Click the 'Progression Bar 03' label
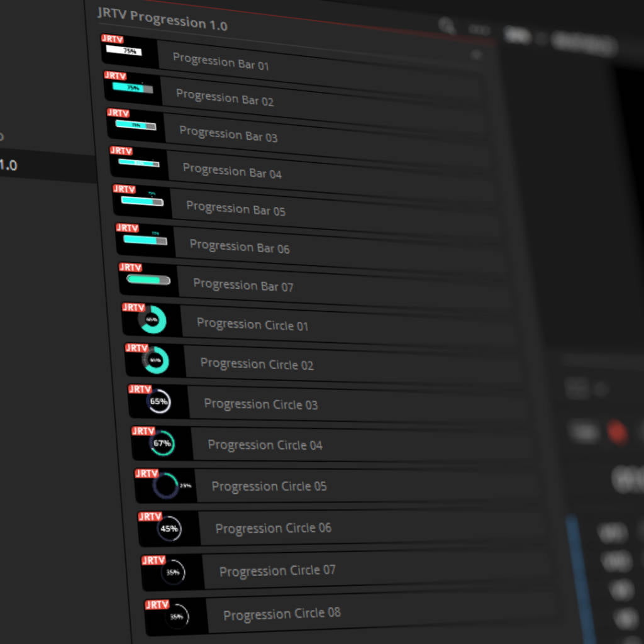The height and width of the screenshot is (644, 644). (x=228, y=134)
